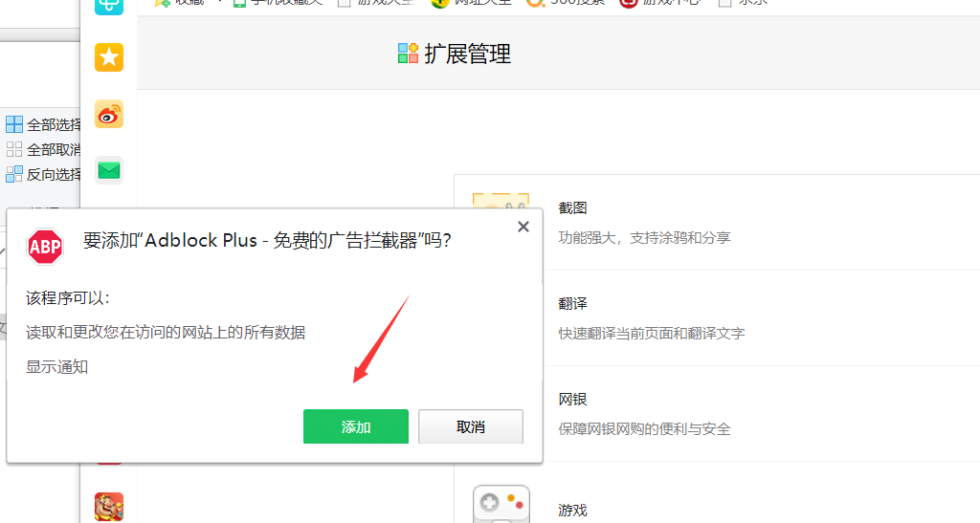The width and height of the screenshot is (980, 523).
Task: Open the green mail sidebar icon
Action: (109, 170)
